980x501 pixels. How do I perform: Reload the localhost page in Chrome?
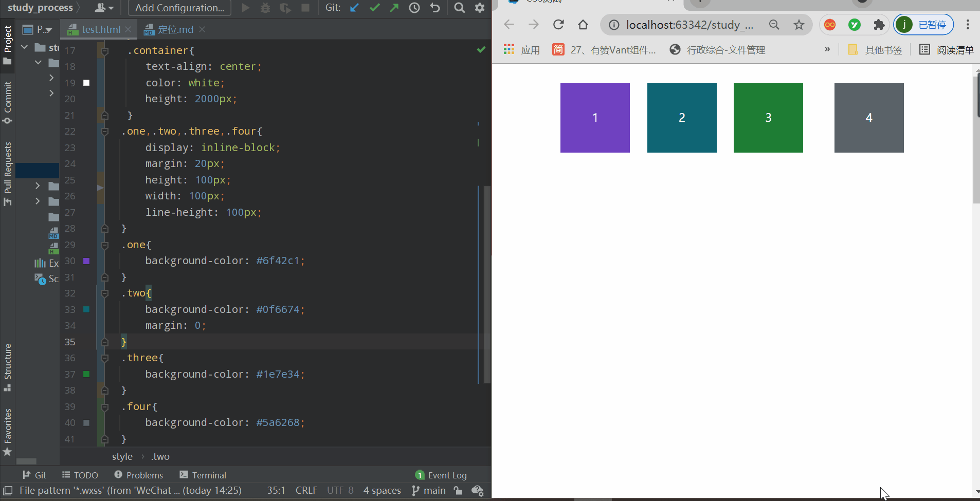click(x=558, y=25)
